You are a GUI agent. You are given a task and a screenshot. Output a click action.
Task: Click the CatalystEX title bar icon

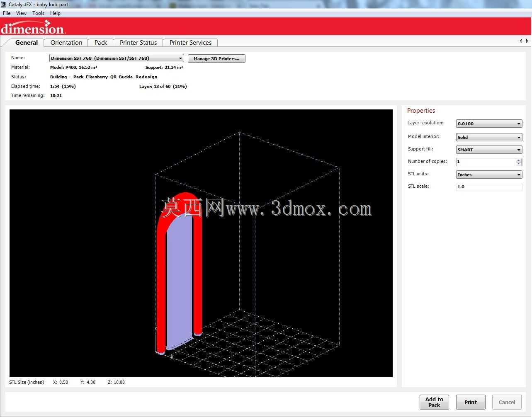[x=4, y=4]
